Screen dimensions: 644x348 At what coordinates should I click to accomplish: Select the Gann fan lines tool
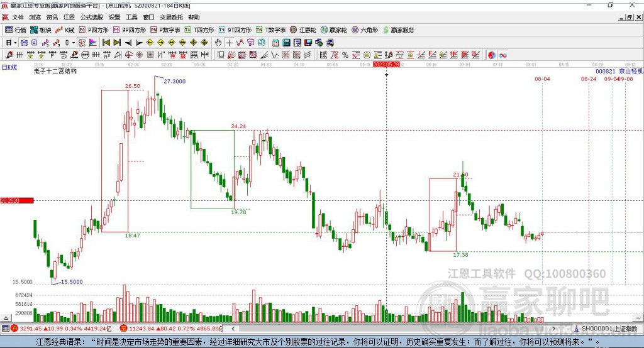click(x=231, y=55)
